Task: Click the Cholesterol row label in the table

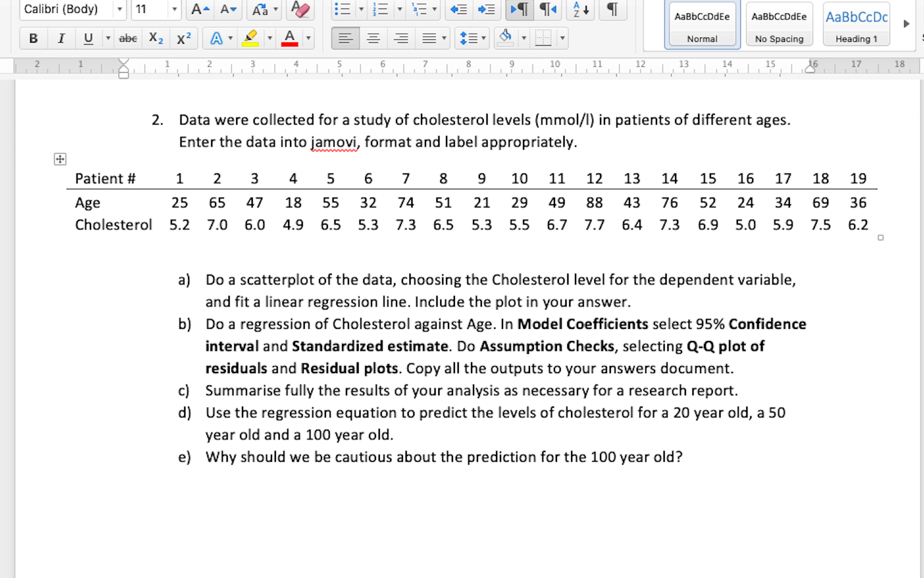Action: click(x=114, y=225)
